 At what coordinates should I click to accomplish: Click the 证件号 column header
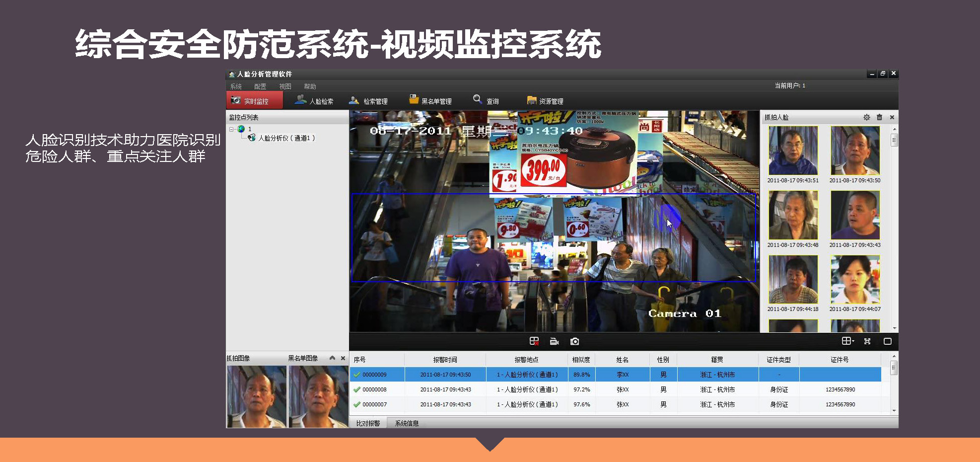840,360
